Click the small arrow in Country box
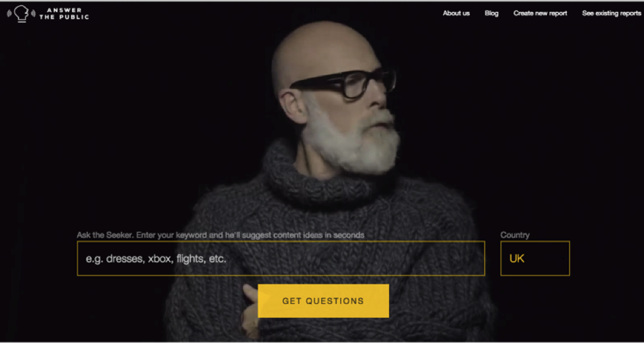 [x=563, y=258]
